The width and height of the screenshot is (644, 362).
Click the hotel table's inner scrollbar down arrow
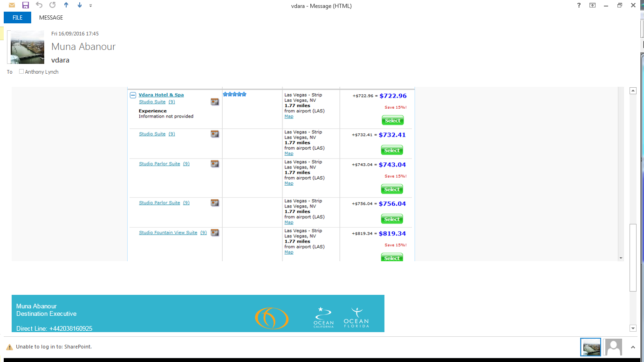(621, 258)
